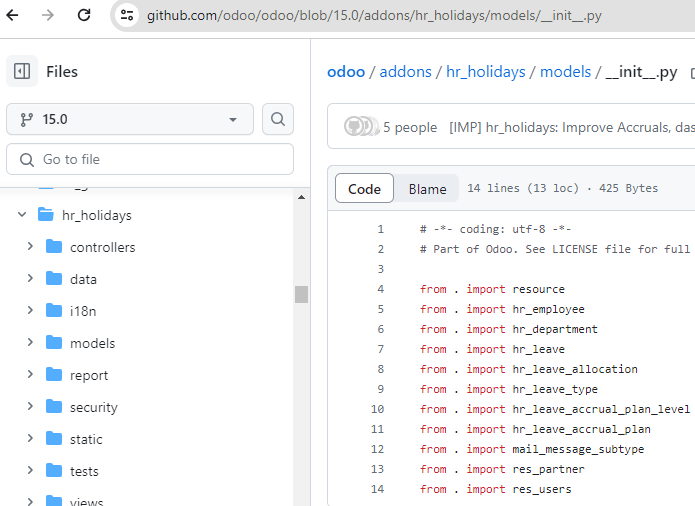Image resolution: width=695 pixels, height=506 pixels.
Task: Expand the static folder chevron
Action: (x=30, y=438)
